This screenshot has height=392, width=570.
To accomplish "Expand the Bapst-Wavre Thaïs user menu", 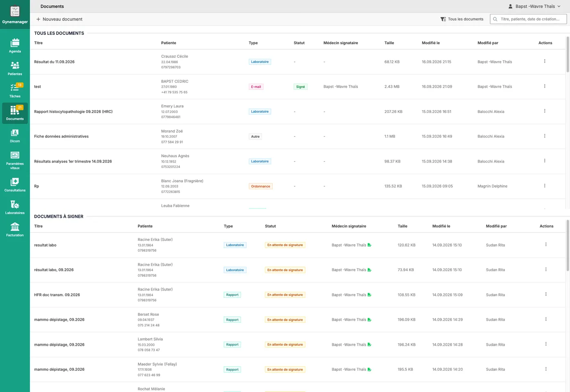I will coord(534,6).
